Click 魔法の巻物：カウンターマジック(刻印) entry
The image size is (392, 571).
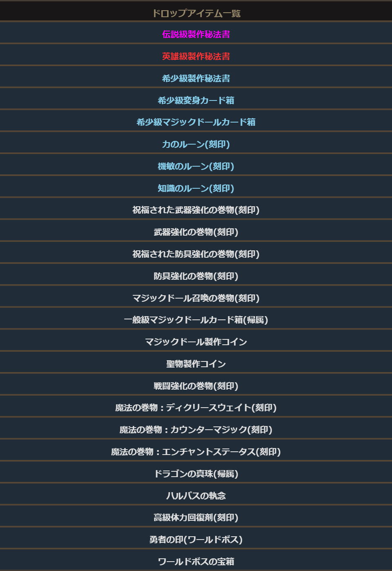coord(196,430)
